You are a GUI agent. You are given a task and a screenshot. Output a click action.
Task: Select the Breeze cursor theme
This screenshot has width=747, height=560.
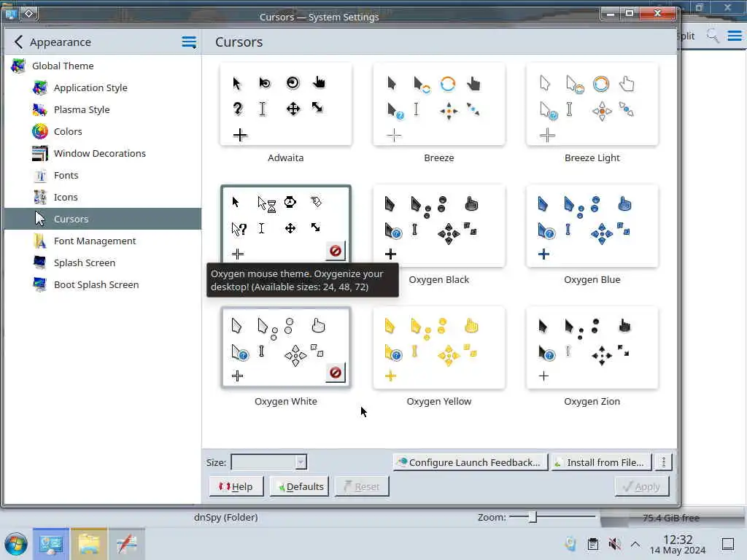pyautogui.click(x=438, y=104)
